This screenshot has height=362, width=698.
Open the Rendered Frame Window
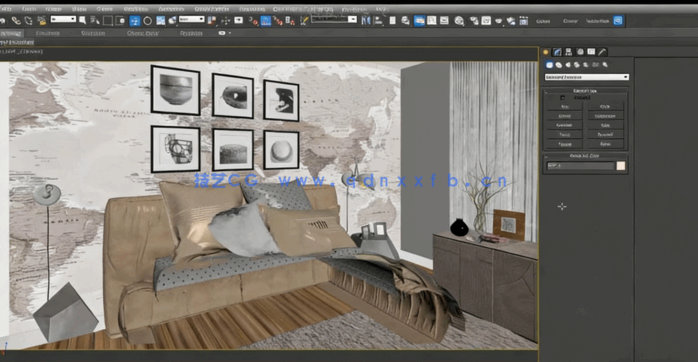click(486, 20)
